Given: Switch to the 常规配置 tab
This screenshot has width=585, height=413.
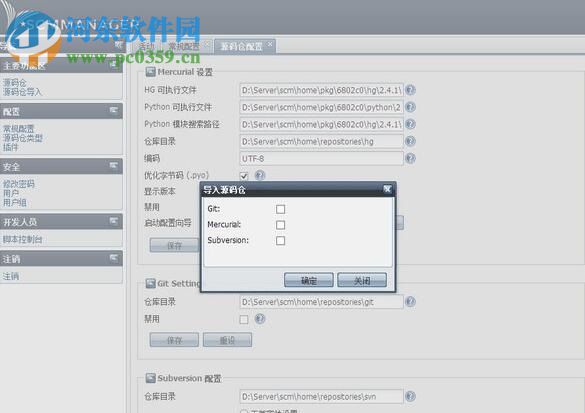Looking at the screenshot, I should (x=184, y=47).
